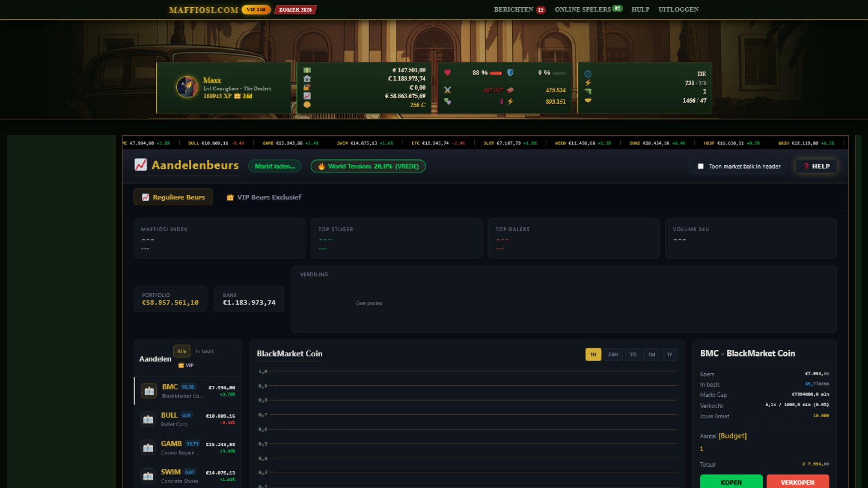
Task: Click the Budget link next to Aantal
Action: tap(732, 436)
